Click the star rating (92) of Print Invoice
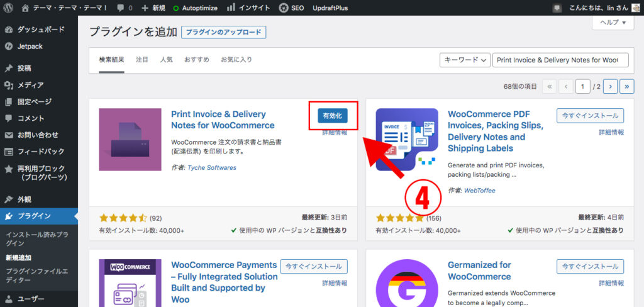The width and height of the screenshot is (644, 307). tap(130, 218)
